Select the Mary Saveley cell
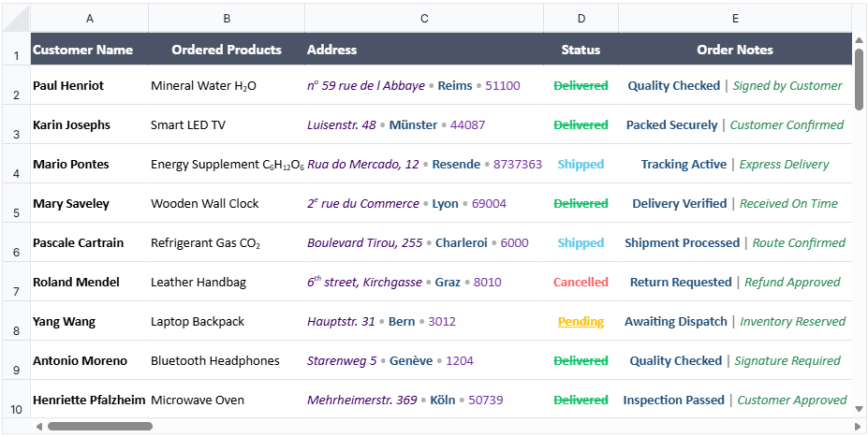This screenshot has width=868, height=437. (x=90, y=203)
